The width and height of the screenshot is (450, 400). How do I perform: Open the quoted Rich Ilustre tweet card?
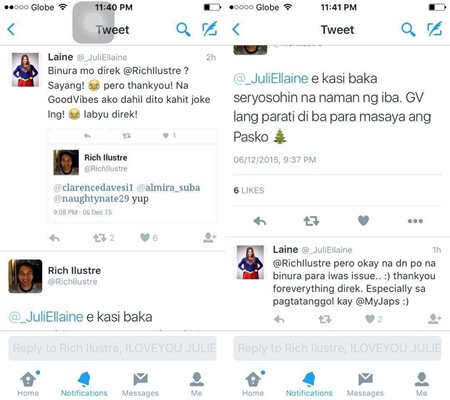pos(132,183)
